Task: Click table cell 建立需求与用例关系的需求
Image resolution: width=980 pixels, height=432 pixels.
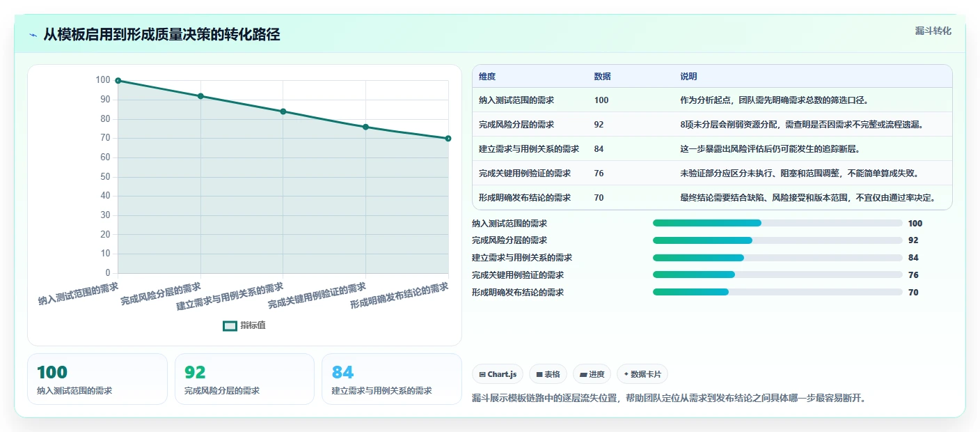Action: click(529, 149)
